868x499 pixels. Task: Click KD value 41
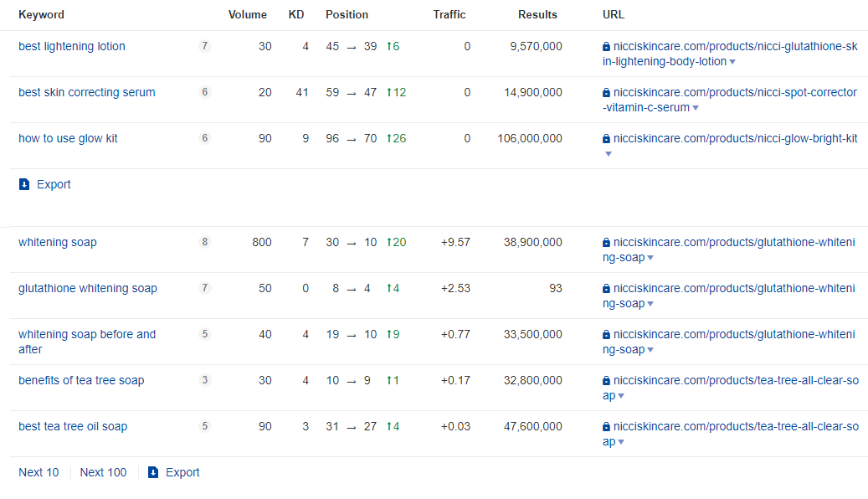pyautogui.click(x=301, y=92)
